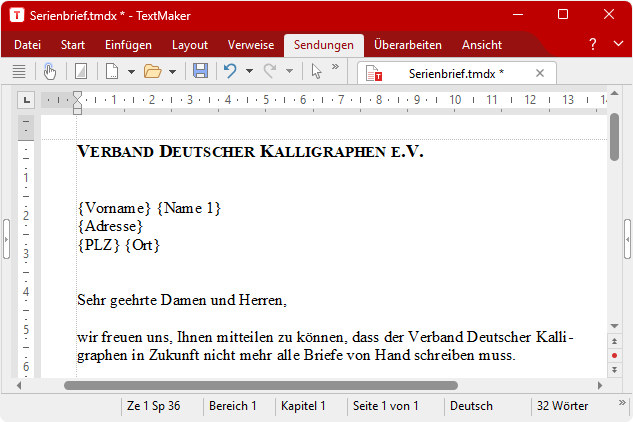Click the indent marker on the ruler

[x=77, y=103]
